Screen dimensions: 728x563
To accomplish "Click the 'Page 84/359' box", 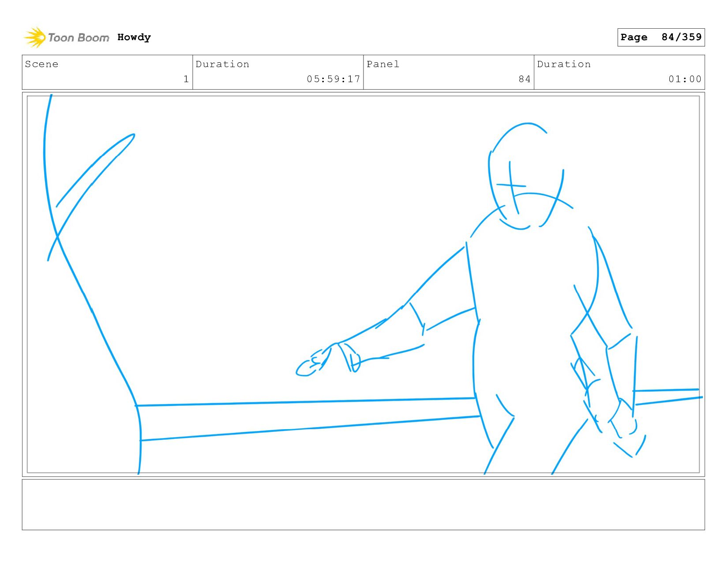I will pos(661,37).
